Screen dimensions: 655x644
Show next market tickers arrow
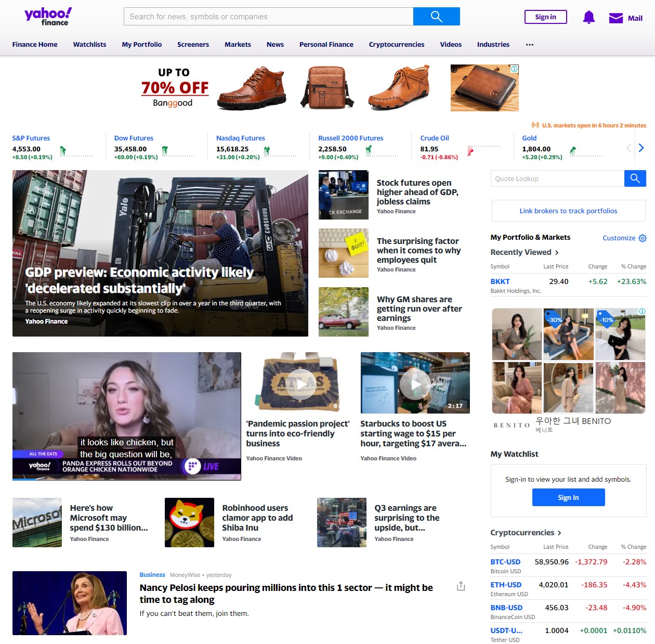(x=641, y=148)
